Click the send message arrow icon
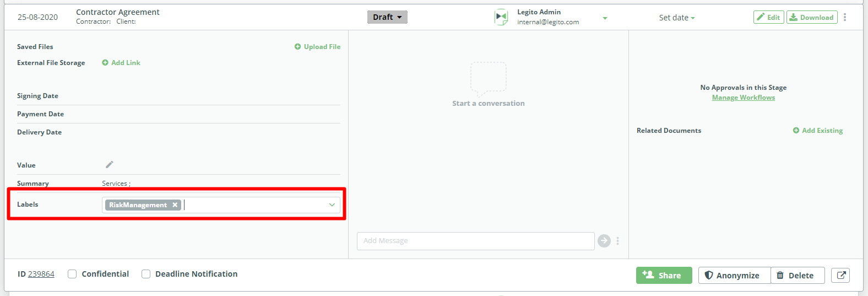Image resolution: width=868 pixels, height=296 pixels. tap(604, 241)
